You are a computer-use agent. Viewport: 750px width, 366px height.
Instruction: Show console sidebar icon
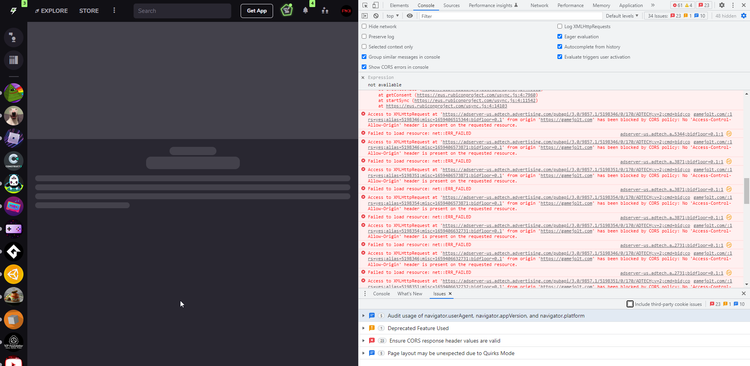pyautogui.click(x=365, y=16)
